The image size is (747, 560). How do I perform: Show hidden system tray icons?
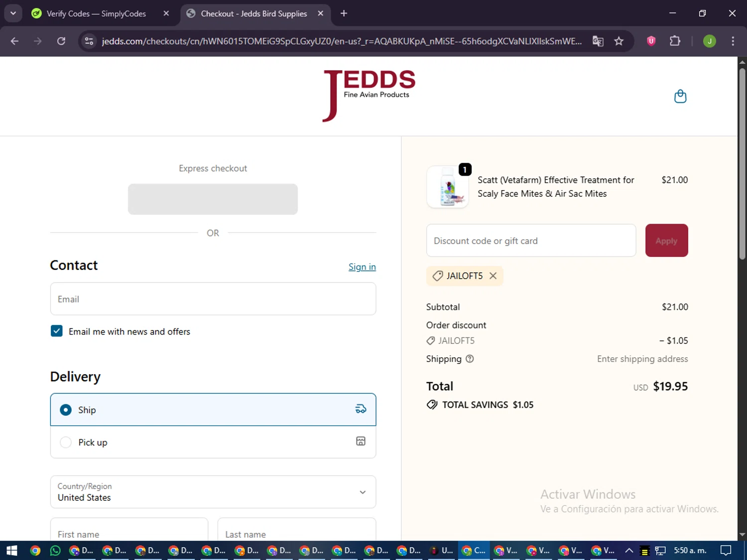tap(629, 551)
